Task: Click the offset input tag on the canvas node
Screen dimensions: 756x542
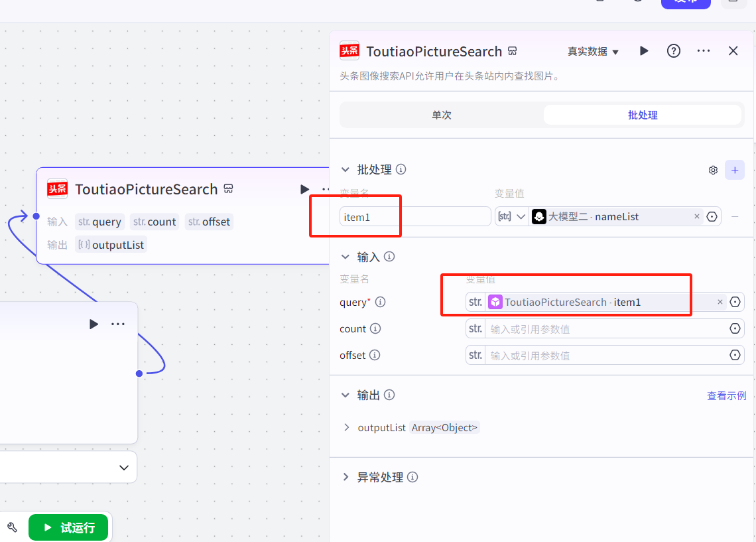Action: [210, 222]
